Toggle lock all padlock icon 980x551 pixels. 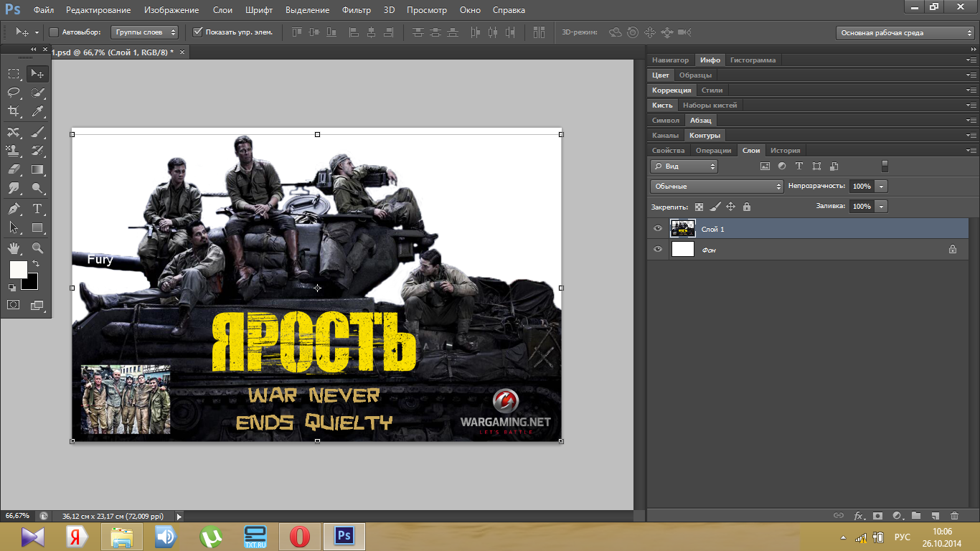click(746, 207)
